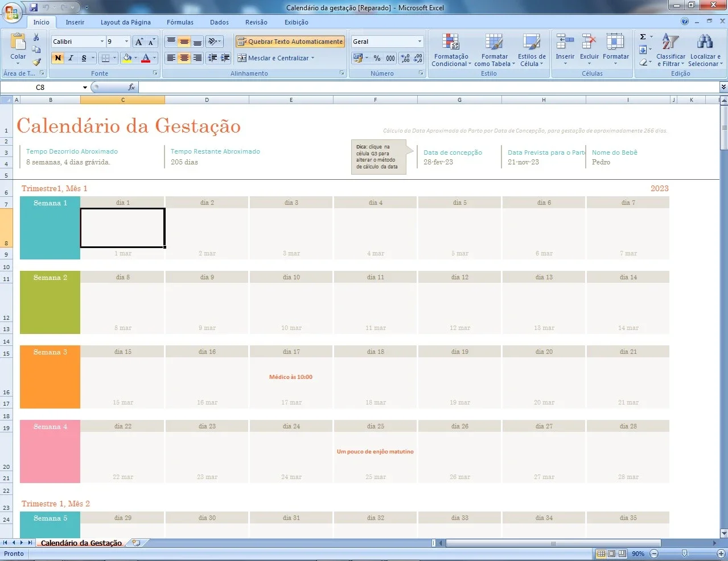
Task: Toggle italic formatting button
Action: [71, 58]
